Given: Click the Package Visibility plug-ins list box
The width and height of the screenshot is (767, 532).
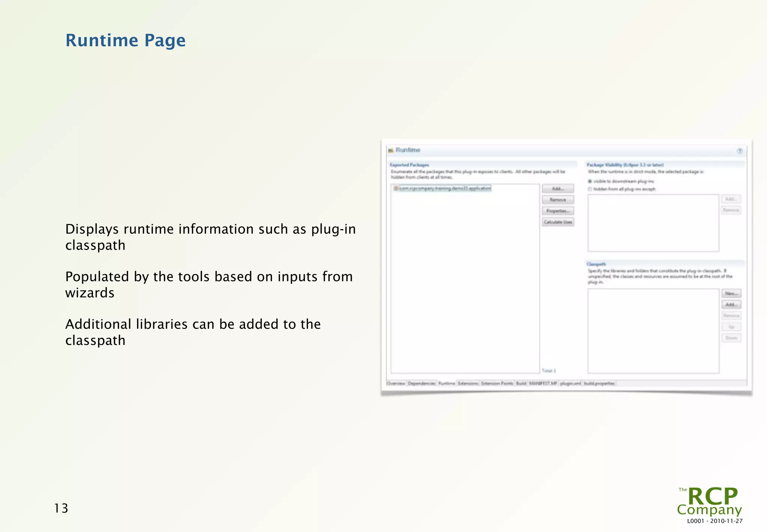Looking at the screenshot, I should click(653, 223).
